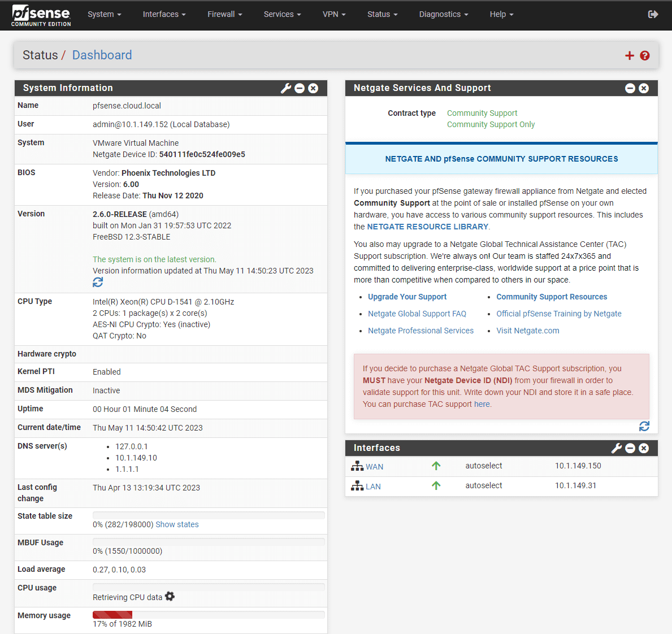The width and height of the screenshot is (672, 634).
Task: Open the Status menu
Action: pyautogui.click(x=382, y=14)
